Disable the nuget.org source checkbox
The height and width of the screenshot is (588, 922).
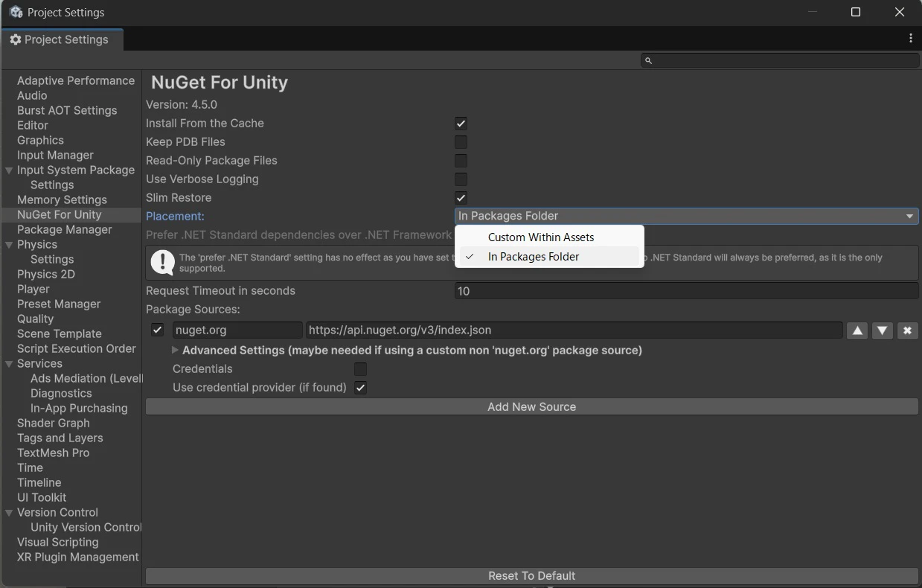(157, 330)
